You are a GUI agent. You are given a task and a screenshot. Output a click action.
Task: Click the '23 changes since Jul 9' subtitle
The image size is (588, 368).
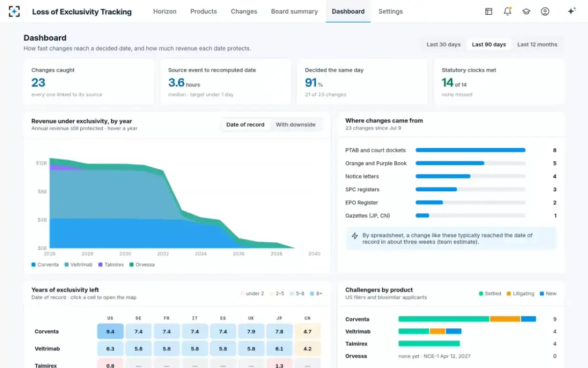(373, 128)
